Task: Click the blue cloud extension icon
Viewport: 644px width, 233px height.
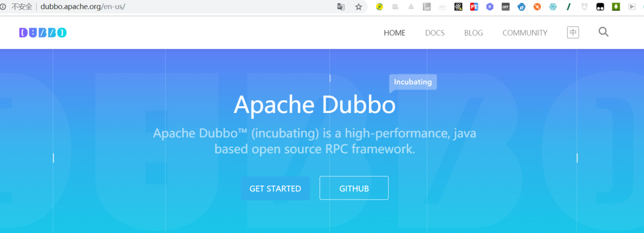Action: pyautogui.click(x=521, y=7)
